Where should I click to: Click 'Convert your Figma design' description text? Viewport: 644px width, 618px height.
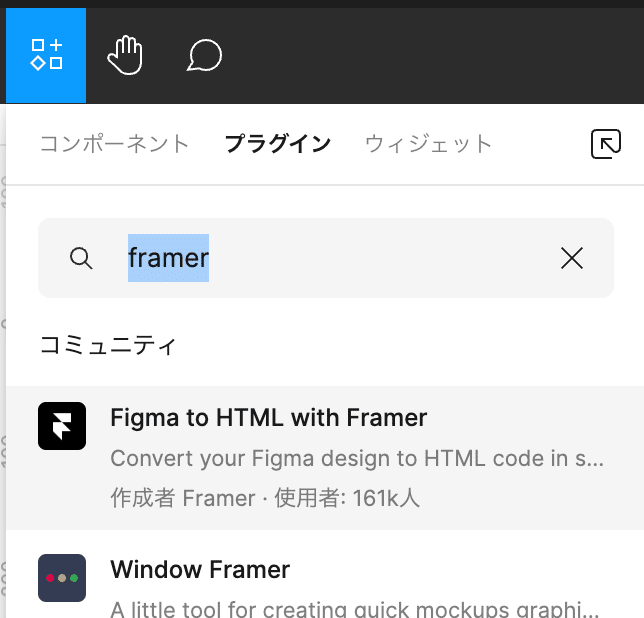click(x=356, y=458)
